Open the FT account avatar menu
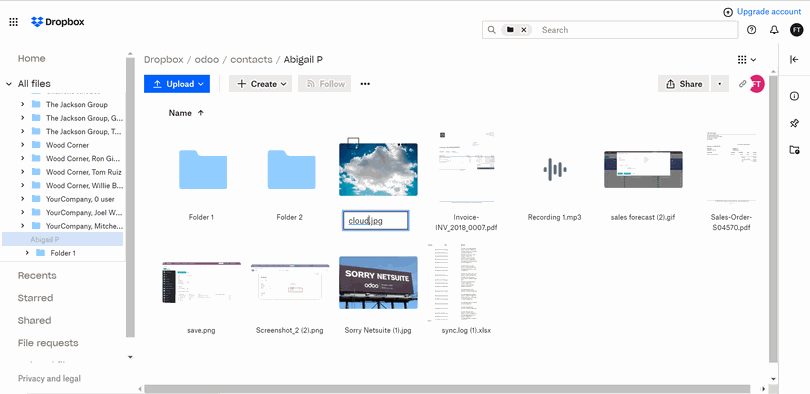This screenshot has height=394, width=810. click(797, 30)
